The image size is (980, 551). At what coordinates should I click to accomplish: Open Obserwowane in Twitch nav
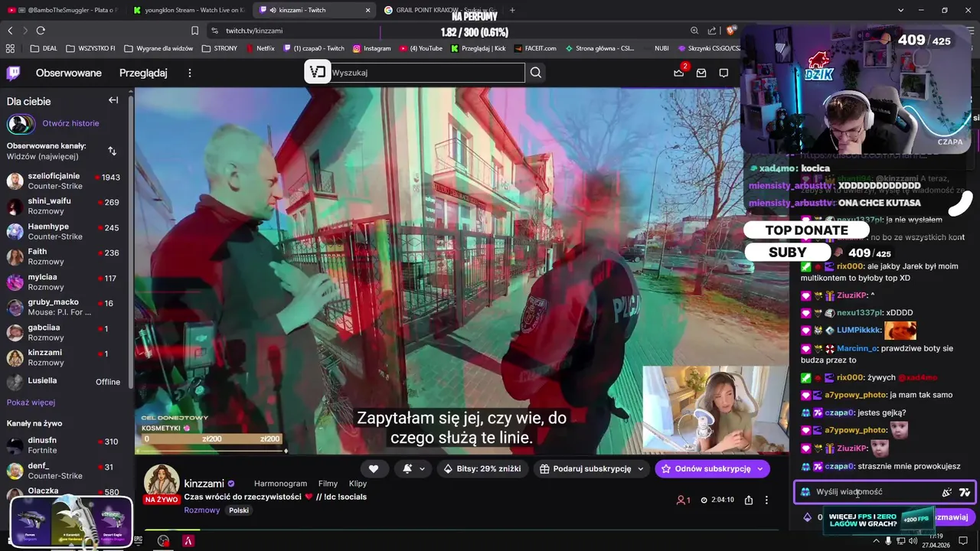pos(69,73)
